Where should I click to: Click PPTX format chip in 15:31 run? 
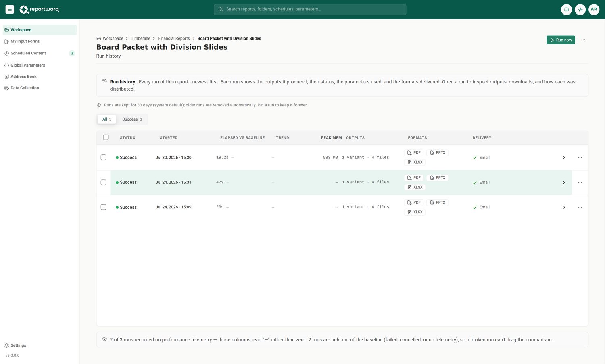click(x=437, y=178)
